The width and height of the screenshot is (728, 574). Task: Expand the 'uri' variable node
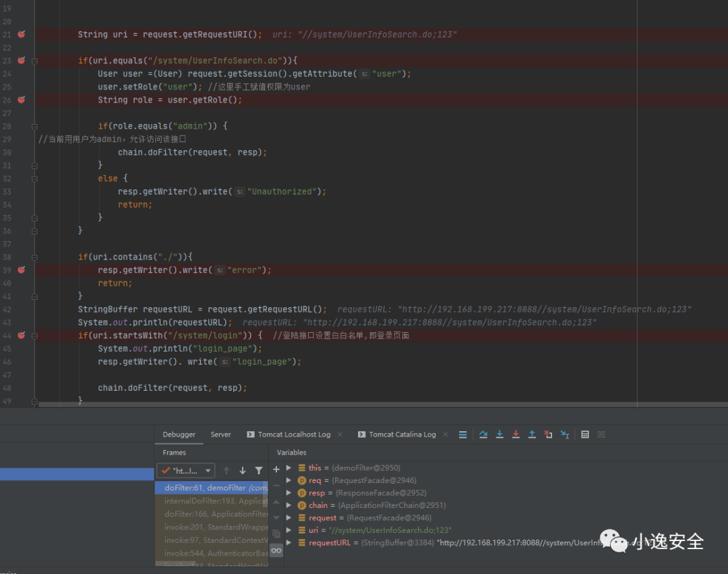289,530
